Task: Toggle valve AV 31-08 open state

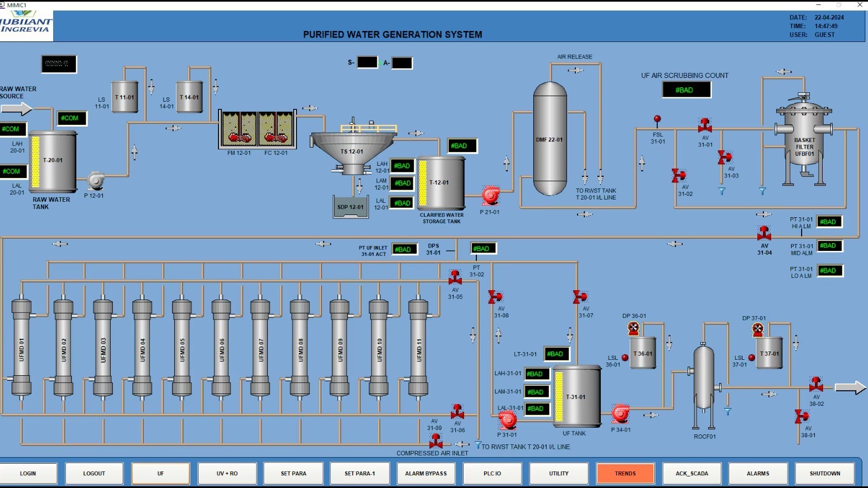Action: 495,297
